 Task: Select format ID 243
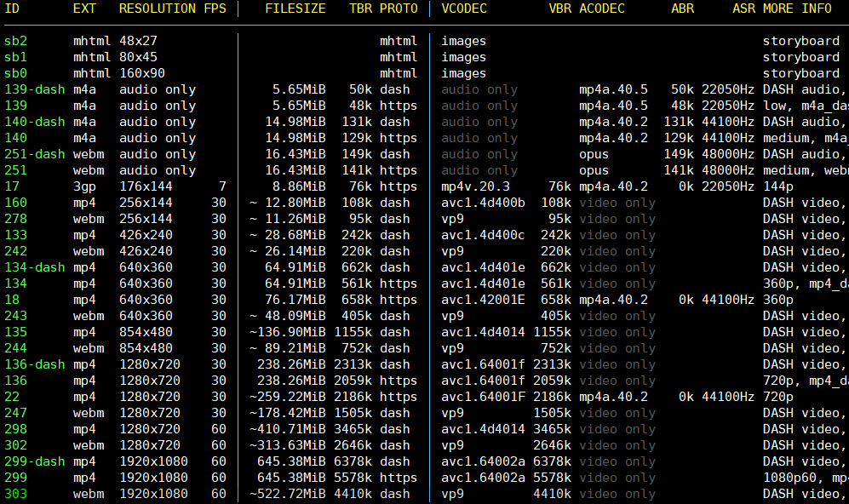(x=15, y=316)
